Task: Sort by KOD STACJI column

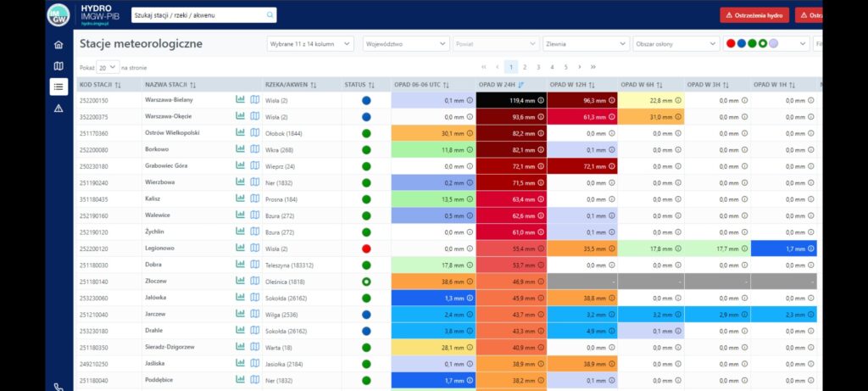Action: click(118, 85)
